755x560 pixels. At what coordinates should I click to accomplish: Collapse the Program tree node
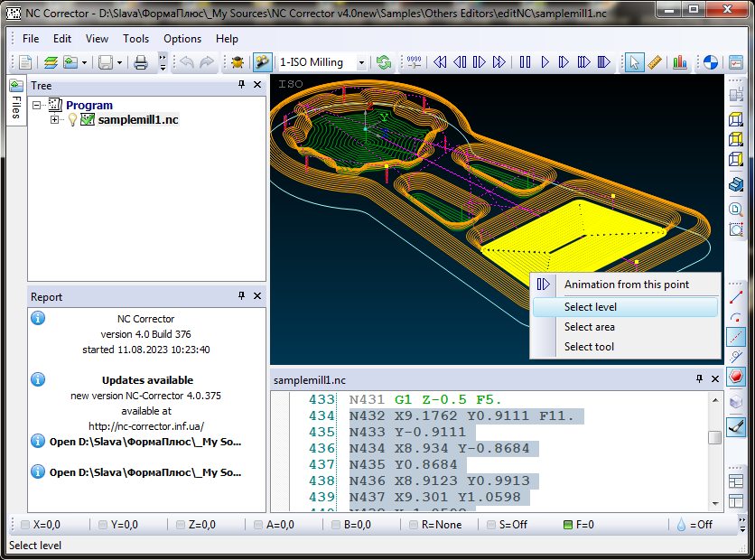pyautogui.click(x=37, y=106)
